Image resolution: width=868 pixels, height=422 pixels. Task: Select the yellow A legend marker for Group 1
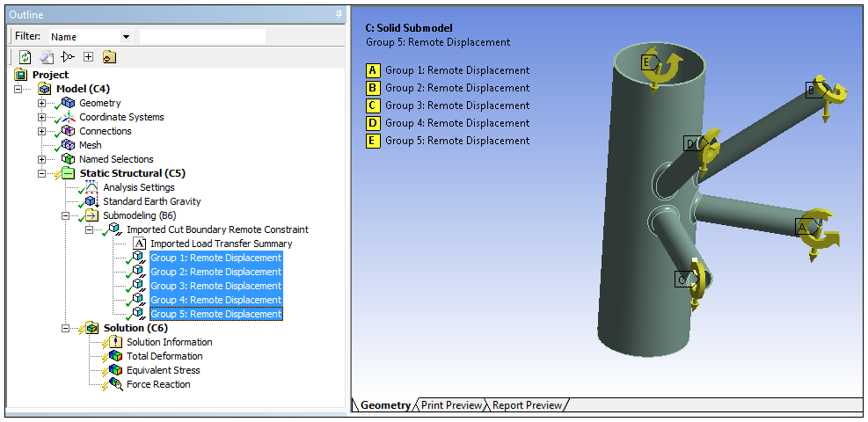point(373,70)
